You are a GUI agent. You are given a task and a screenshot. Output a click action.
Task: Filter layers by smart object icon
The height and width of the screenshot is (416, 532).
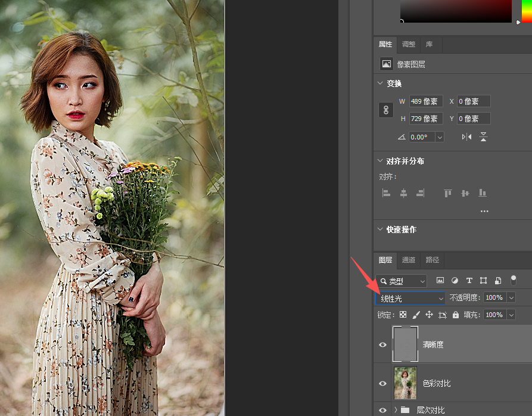click(x=498, y=280)
